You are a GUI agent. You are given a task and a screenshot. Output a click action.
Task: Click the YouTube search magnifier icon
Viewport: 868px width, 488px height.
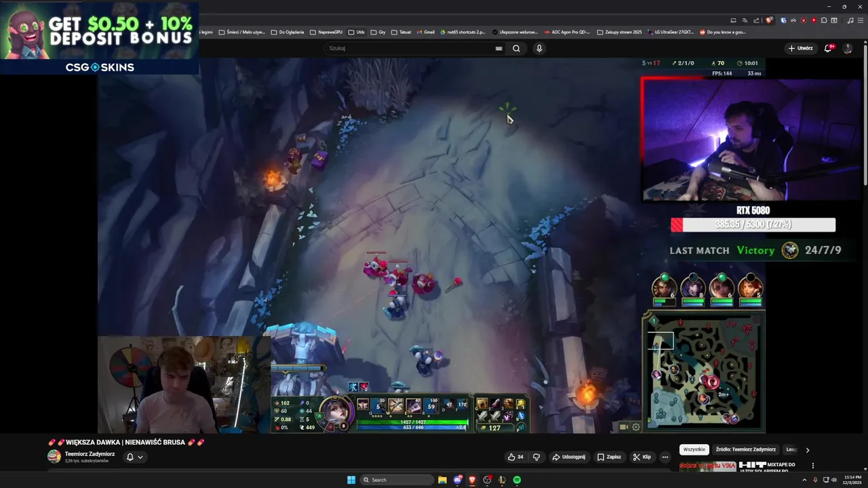516,48
